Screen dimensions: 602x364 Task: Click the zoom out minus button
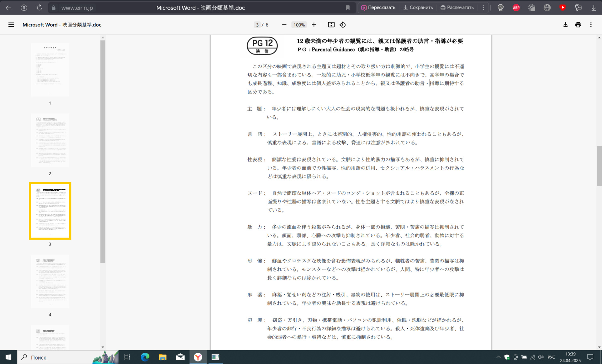click(x=284, y=25)
